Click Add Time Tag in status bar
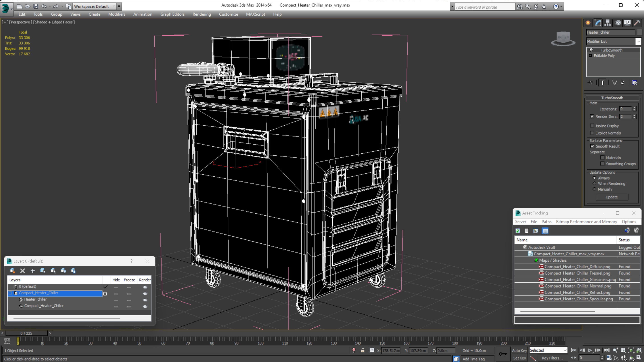The width and height of the screenshot is (644, 362). (x=474, y=359)
